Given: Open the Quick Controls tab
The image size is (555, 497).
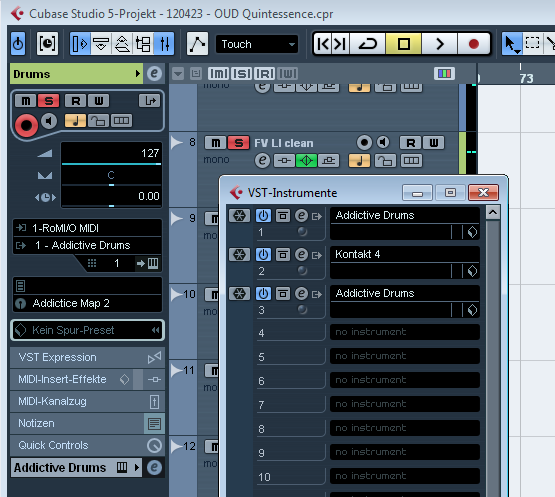Looking at the screenshot, I should pos(87,445).
